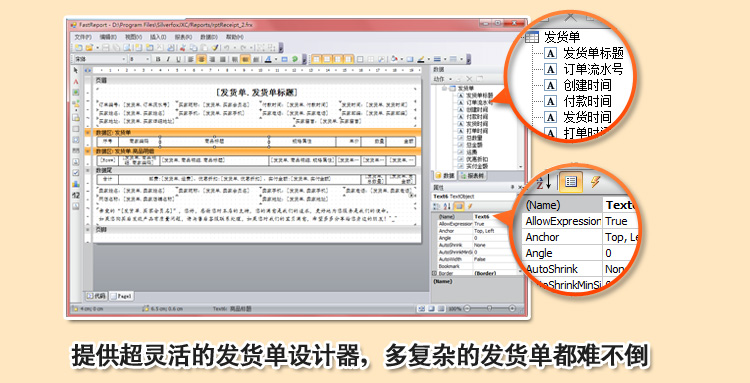
Task: Open the font color dropdown arrow
Action: [x=276, y=59]
